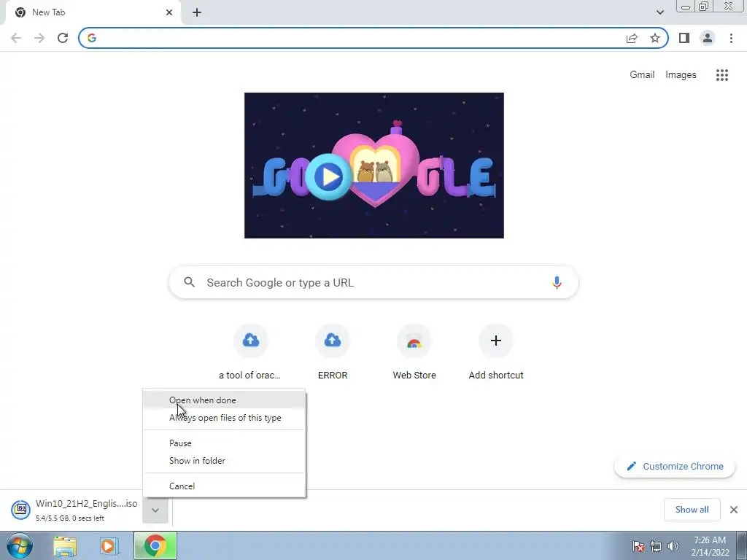Cancel the download via menu
747x560 pixels.
[x=225, y=486]
